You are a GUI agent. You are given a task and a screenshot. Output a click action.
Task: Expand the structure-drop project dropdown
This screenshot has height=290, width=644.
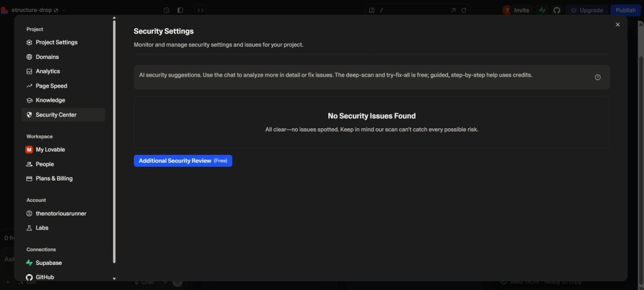[x=64, y=10]
